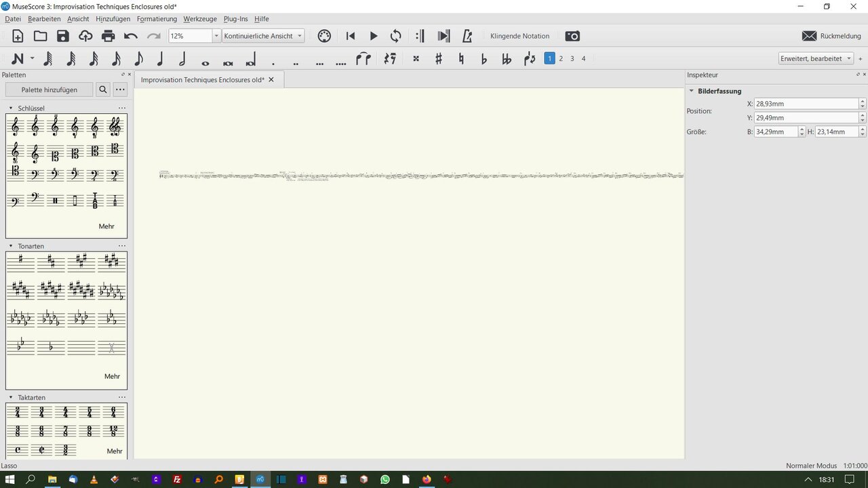The width and height of the screenshot is (868, 488).
Task: Open the Formatierung menu
Action: click(x=157, y=19)
